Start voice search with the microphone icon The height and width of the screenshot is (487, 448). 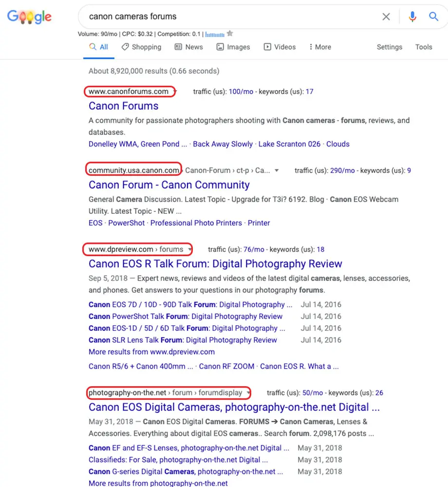coord(412,17)
